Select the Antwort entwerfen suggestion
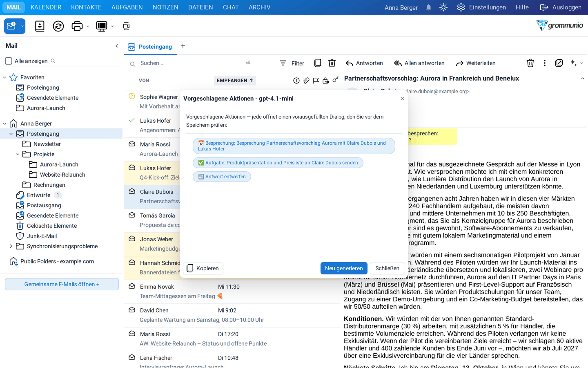The height and width of the screenshot is (368, 588). 222,177
